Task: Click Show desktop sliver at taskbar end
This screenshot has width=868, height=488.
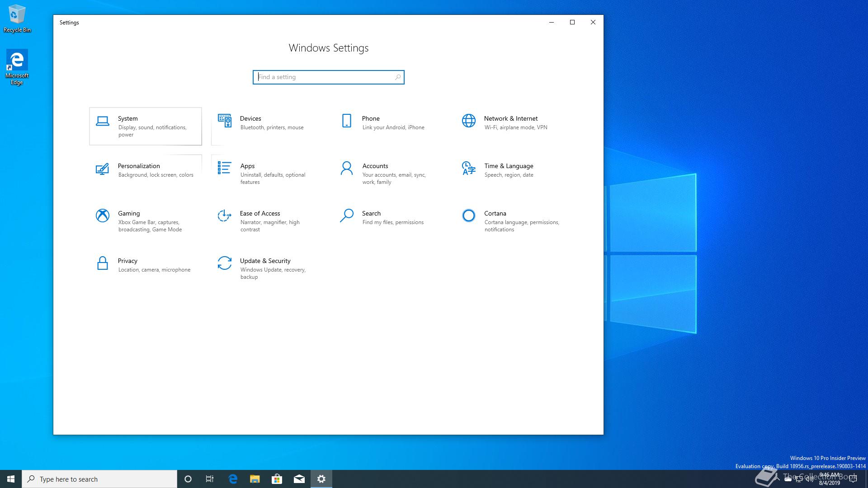Action: [x=866, y=479]
